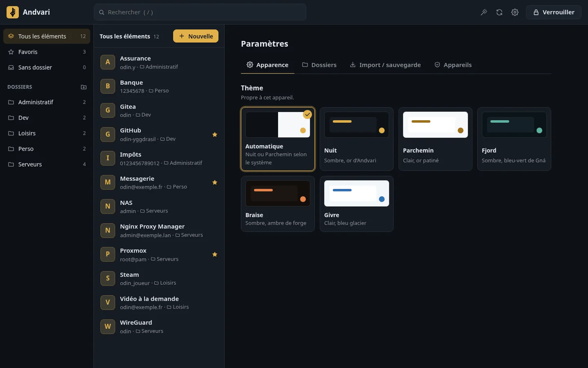Click the WireGuard letter W avatar

click(x=108, y=327)
